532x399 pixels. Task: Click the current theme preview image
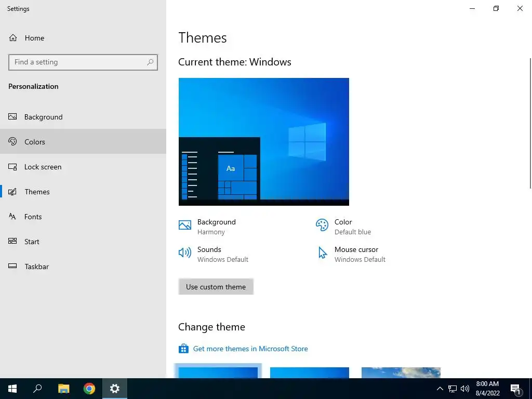tap(263, 141)
